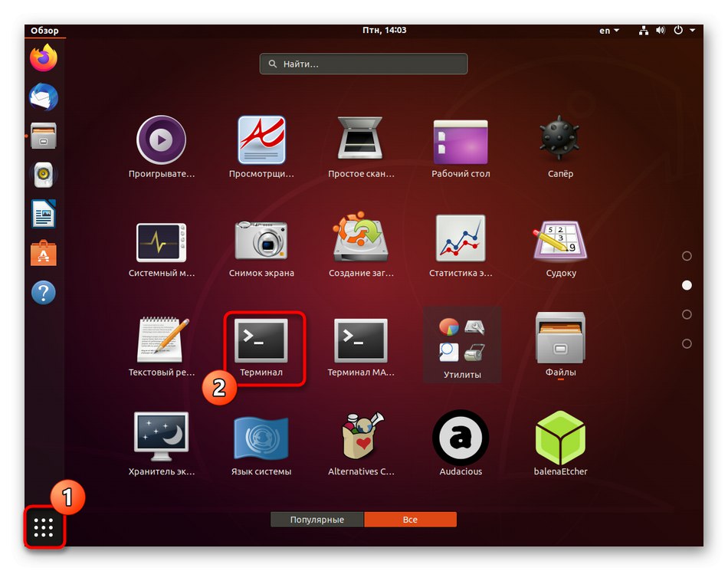Viewport: 728px width, 571px height.
Task: Open the keyboard layout indicator menu
Action: pos(606,31)
